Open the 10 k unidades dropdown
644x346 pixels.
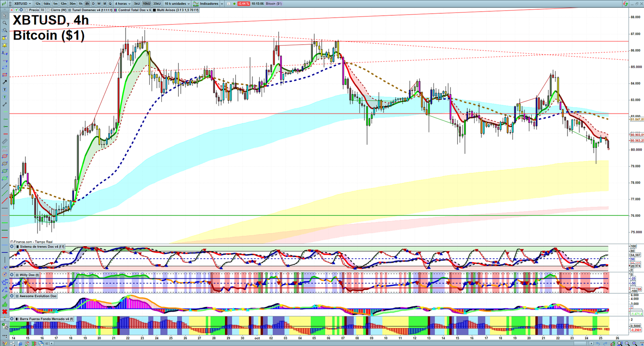pyautogui.click(x=177, y=4)
